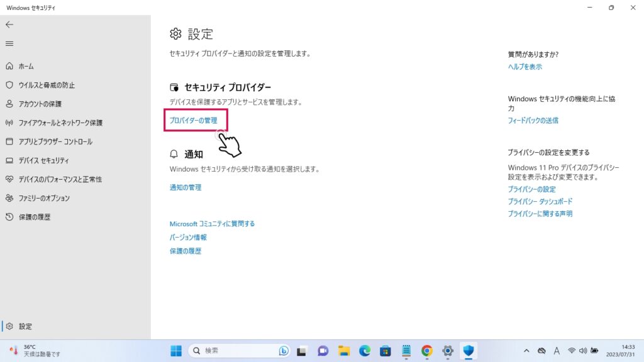Open the 通知の管理 link

click(186, 187)
